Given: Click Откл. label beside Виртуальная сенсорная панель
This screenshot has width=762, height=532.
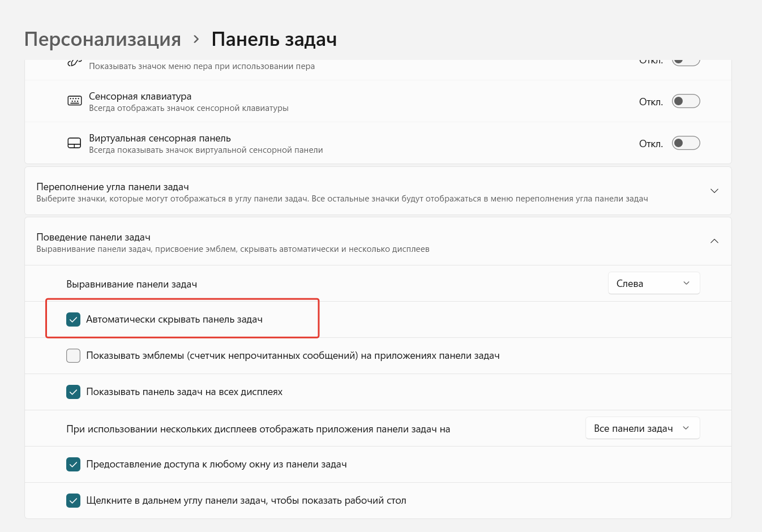Looking at the screenshot, I should pos(651,144).
